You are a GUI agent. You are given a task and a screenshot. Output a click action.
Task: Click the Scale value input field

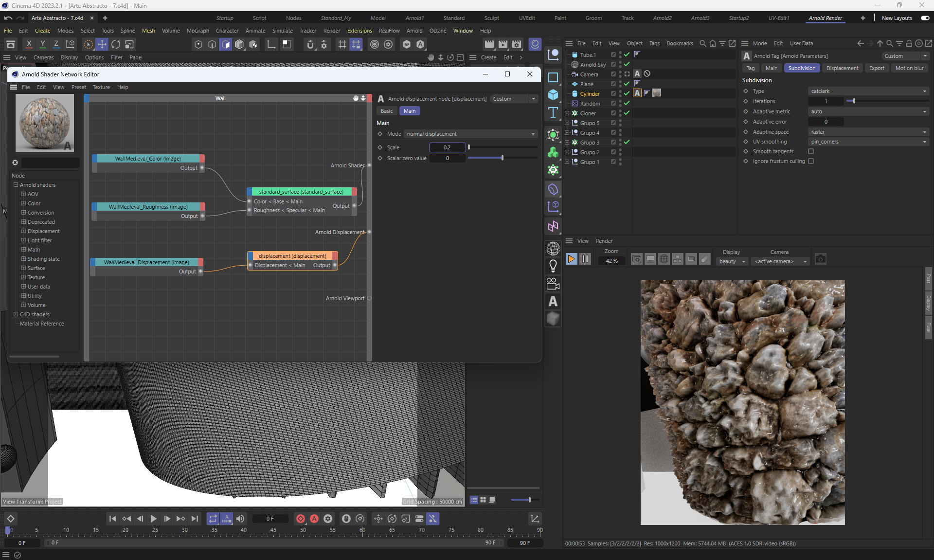(447, 147)
